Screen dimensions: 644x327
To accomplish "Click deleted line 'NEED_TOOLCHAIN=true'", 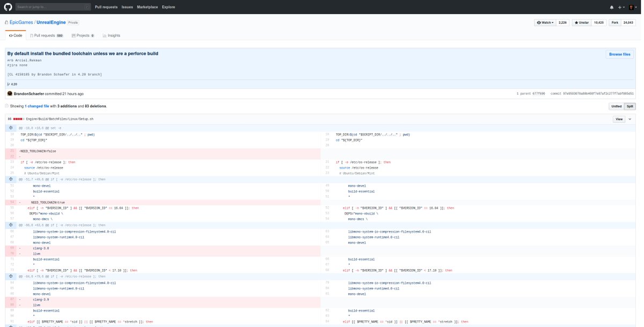I will [48, 202].
